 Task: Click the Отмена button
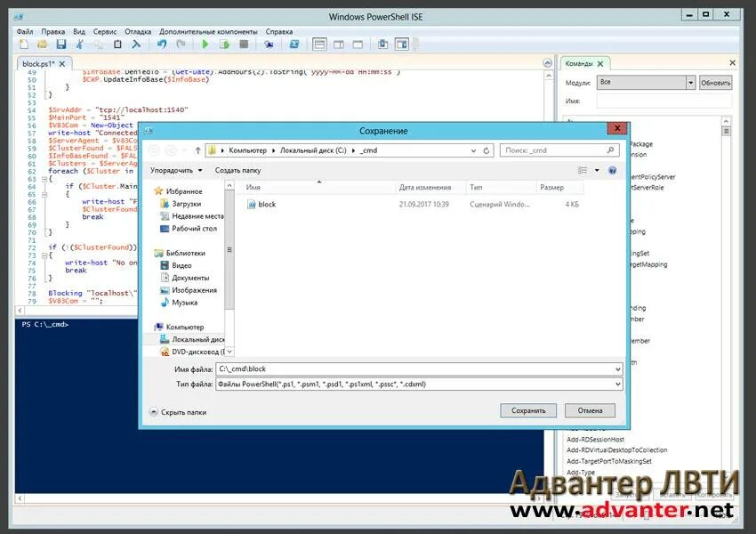point(591,410)
